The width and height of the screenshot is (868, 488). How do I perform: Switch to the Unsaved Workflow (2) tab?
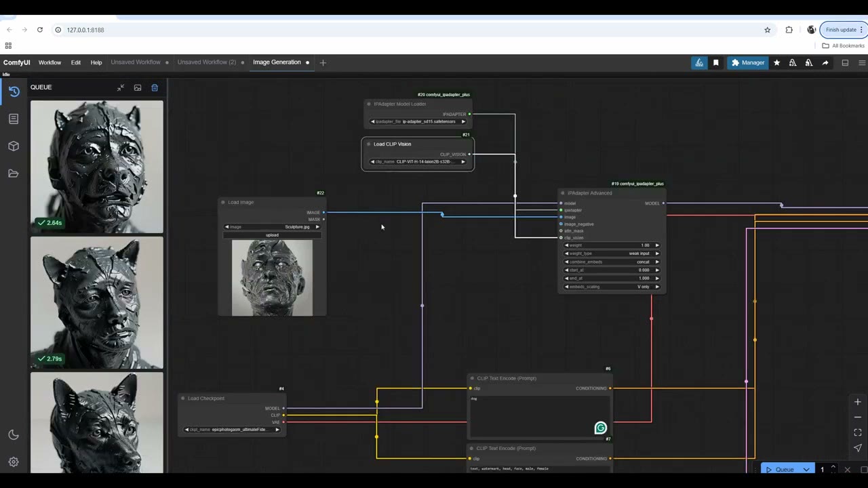coord(207,62)
